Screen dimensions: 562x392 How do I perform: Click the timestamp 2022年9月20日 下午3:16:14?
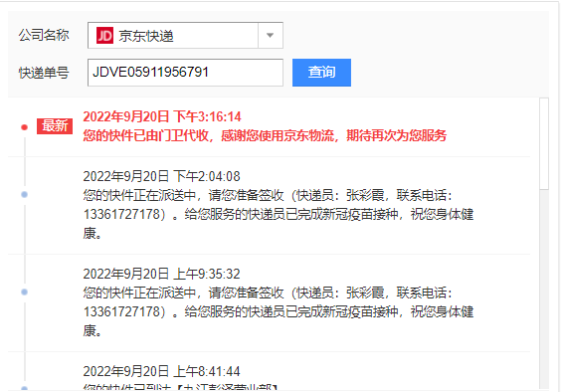point(162,116)
